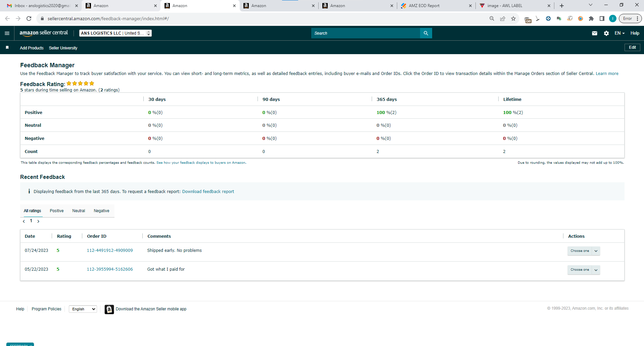Viewport: 644px width, 346px height.
Task: Switch to the Positive feedback tab
Action: [57, 211]
